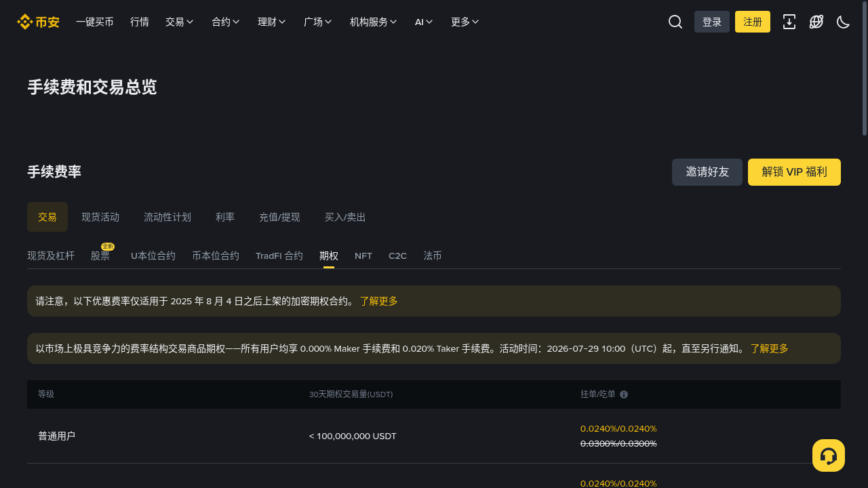Viewport: 868px width, 488px height.
Task: Click the Binance logo in the header
Action: pyautogui.click(x=38, y=22)
